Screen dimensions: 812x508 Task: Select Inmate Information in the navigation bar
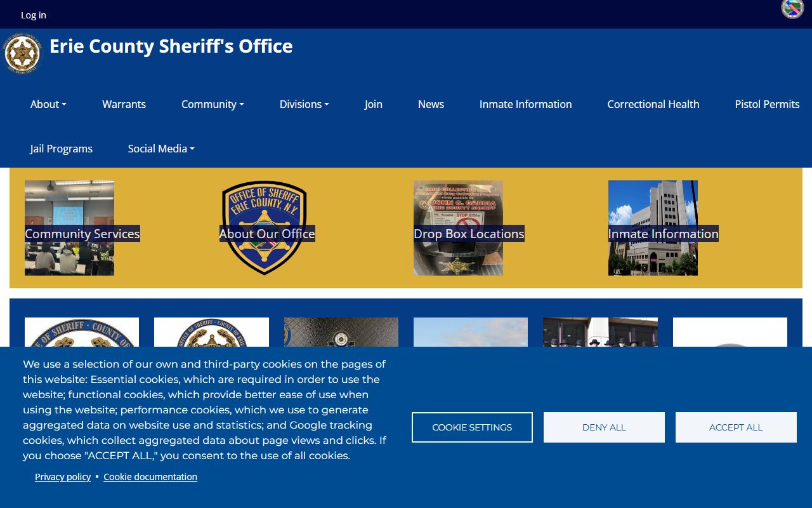(525, 104)
